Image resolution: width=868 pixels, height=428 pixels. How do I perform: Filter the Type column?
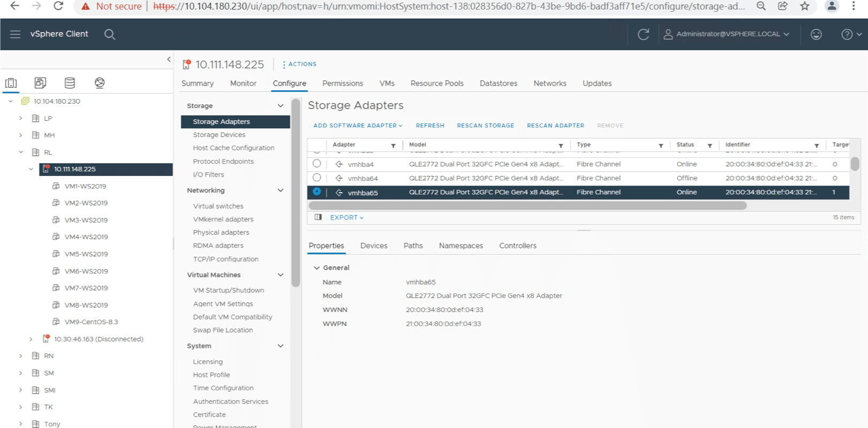coord(661,146)
